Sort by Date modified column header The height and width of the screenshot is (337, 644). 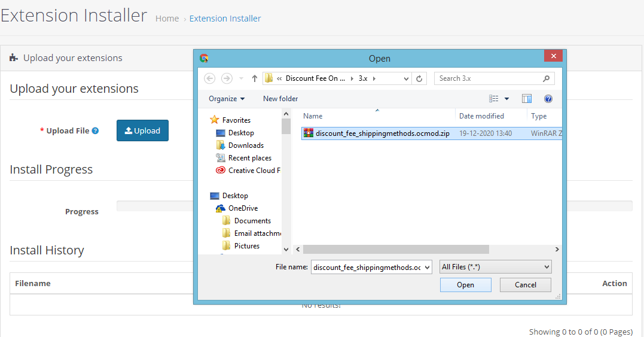(x=481, y=116)
